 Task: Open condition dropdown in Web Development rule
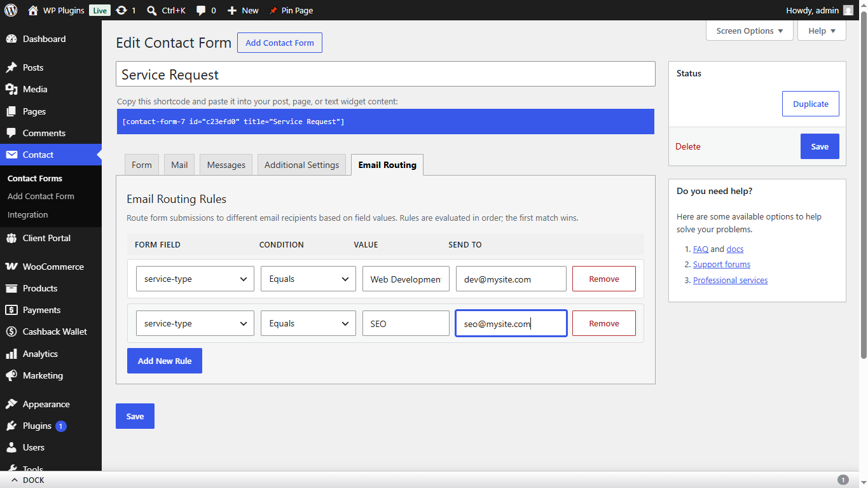pos(308,279)
